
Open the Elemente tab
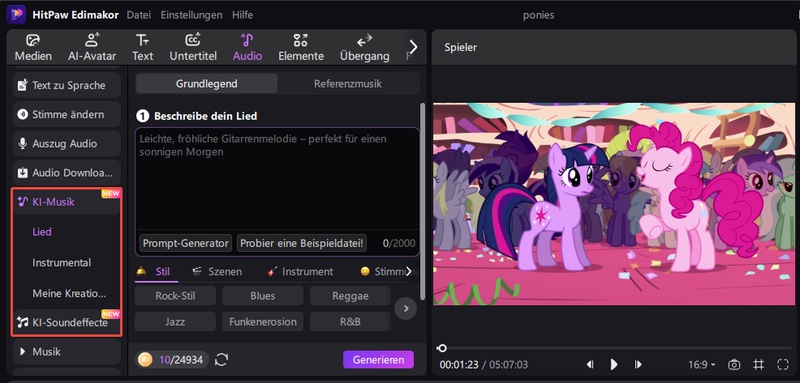301,47
